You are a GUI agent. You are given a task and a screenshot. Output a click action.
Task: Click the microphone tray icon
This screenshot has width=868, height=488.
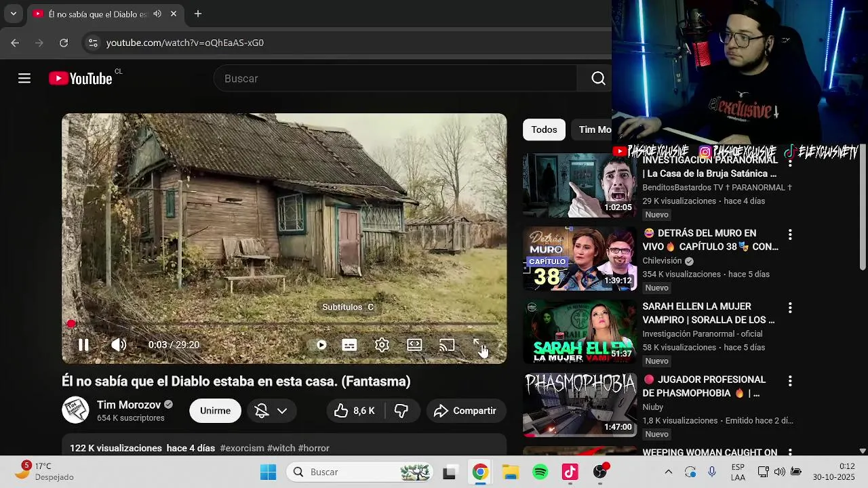[712, 472]
